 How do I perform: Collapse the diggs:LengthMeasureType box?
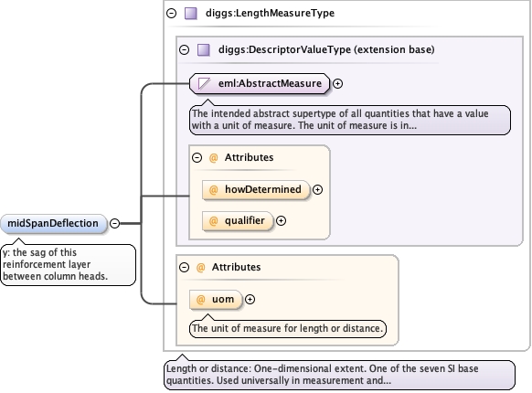[172, 13]
